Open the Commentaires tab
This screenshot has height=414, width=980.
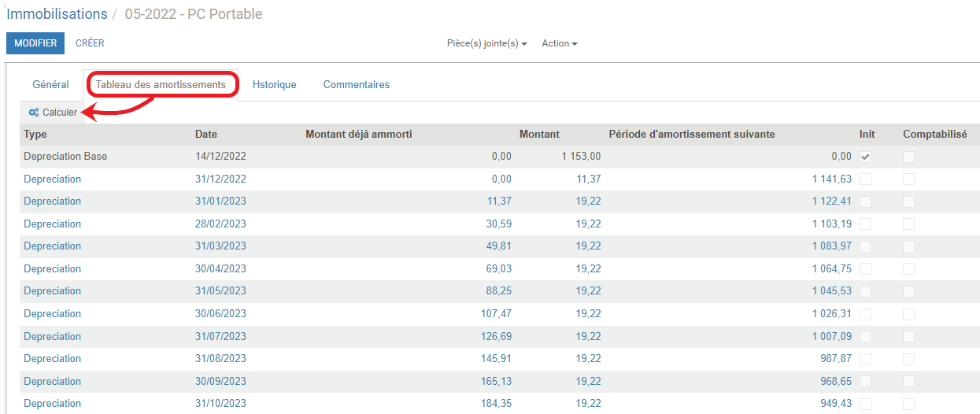tap(357, 84)
